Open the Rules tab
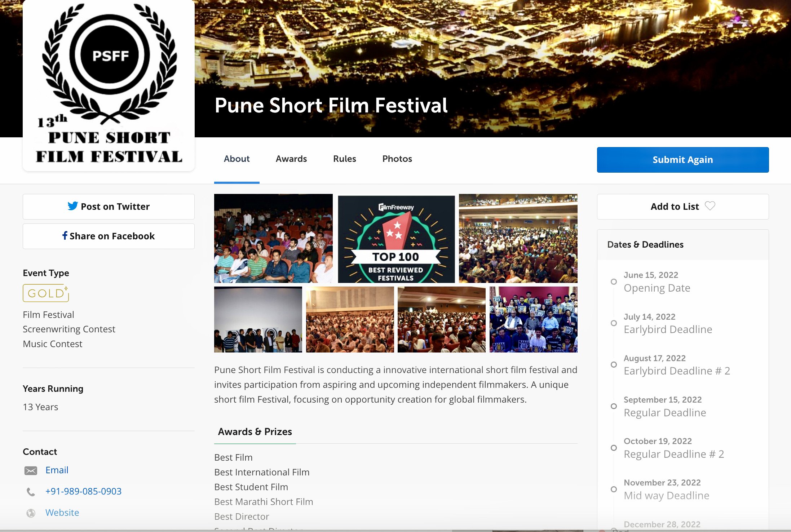The width and height of the screenshot is (791, 532). 344,159
